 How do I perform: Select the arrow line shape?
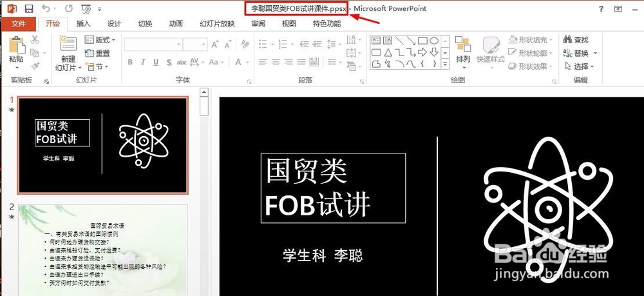click(x=411, y=40)
